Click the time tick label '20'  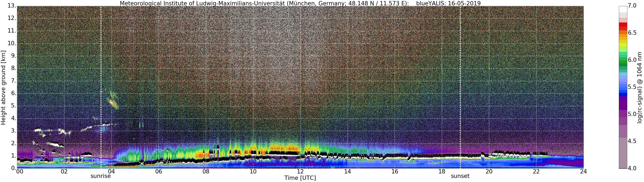point(489,172)
